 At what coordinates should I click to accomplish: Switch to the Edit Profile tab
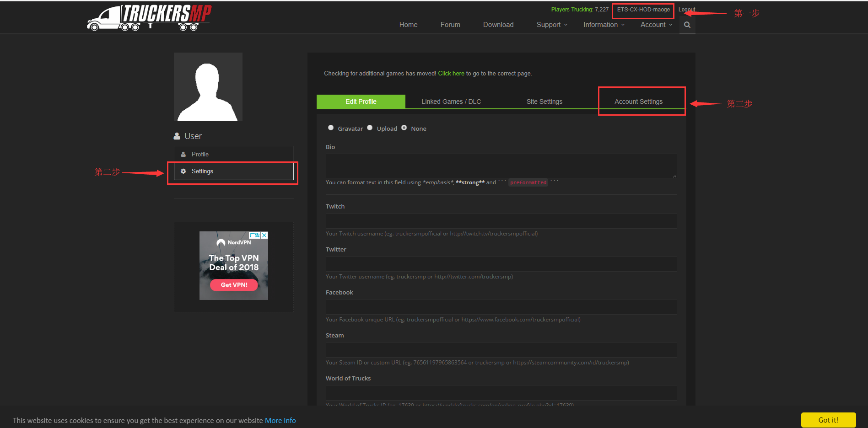click(361, 102)
